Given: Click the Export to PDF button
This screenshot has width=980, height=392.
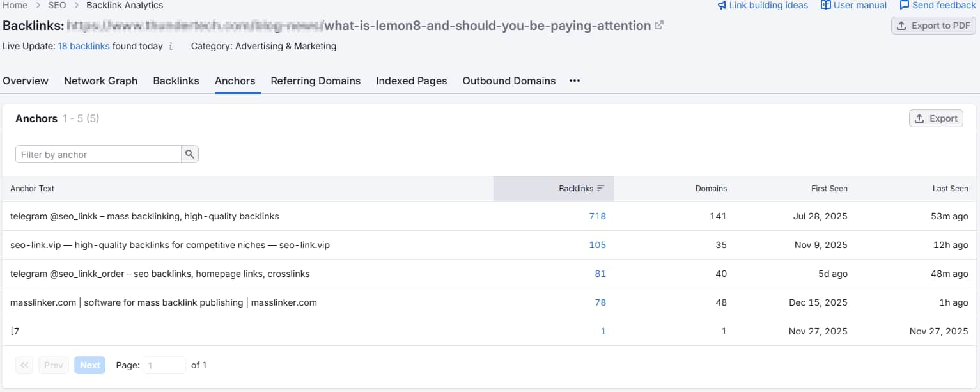Looking at the screenshot, I should (933, 26).
